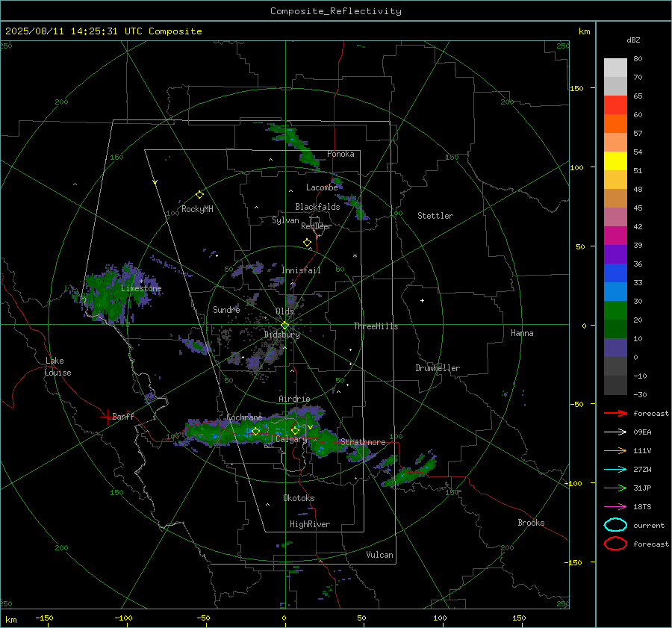This screenshot has width=672, height=628.
Task: Click the Drumheller town label
Action: [x=438, y=368]
